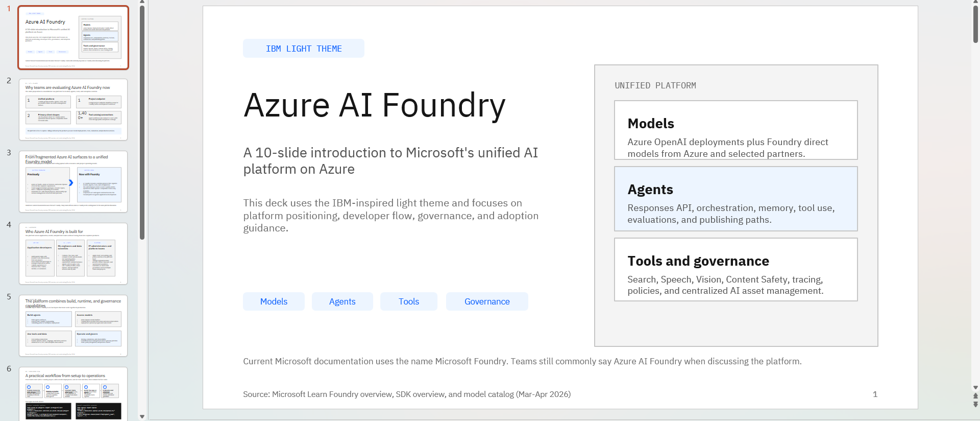Click the IBM LIGHT THEME tag

(304, 49)
